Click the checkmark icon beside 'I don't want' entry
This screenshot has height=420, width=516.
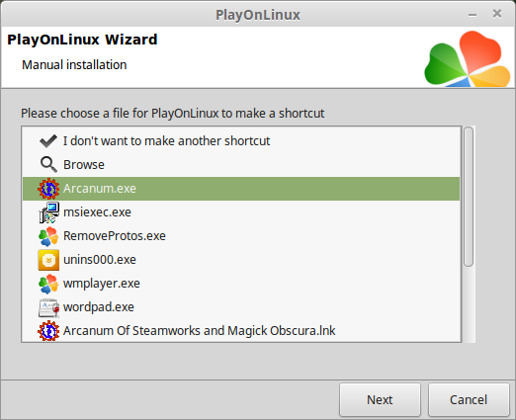click(x=48, y=141)
